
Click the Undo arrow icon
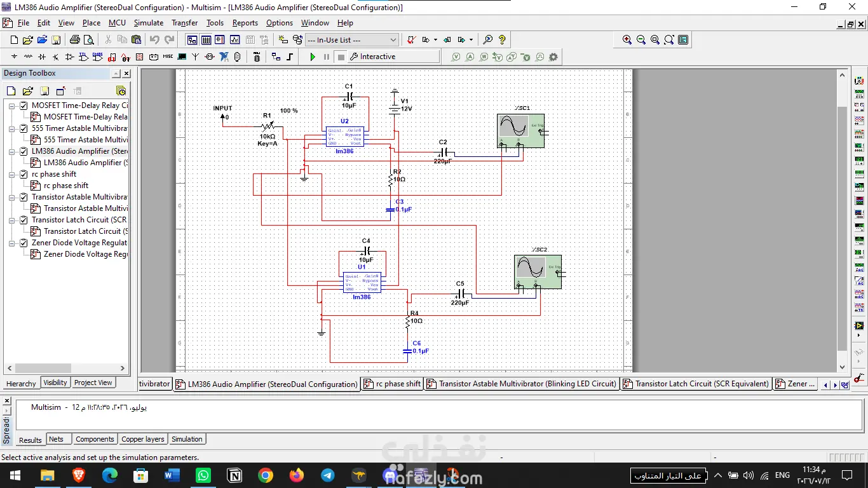point(154,40)
